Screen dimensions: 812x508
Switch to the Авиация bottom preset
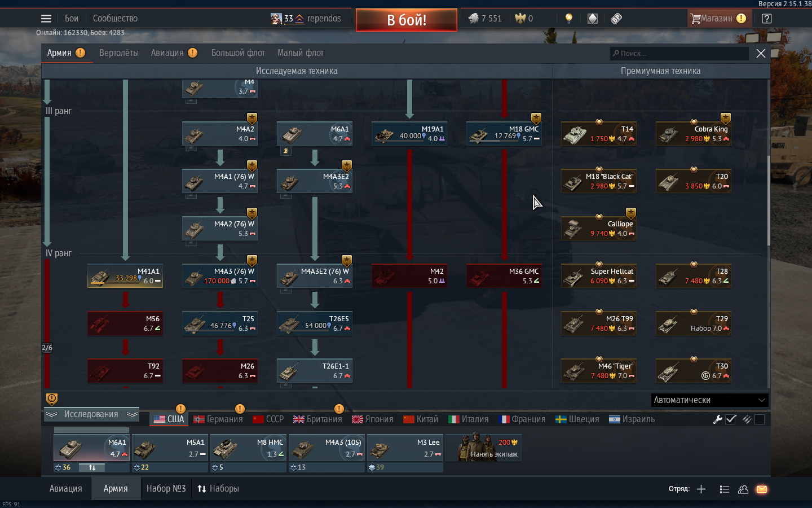[65, 489]
